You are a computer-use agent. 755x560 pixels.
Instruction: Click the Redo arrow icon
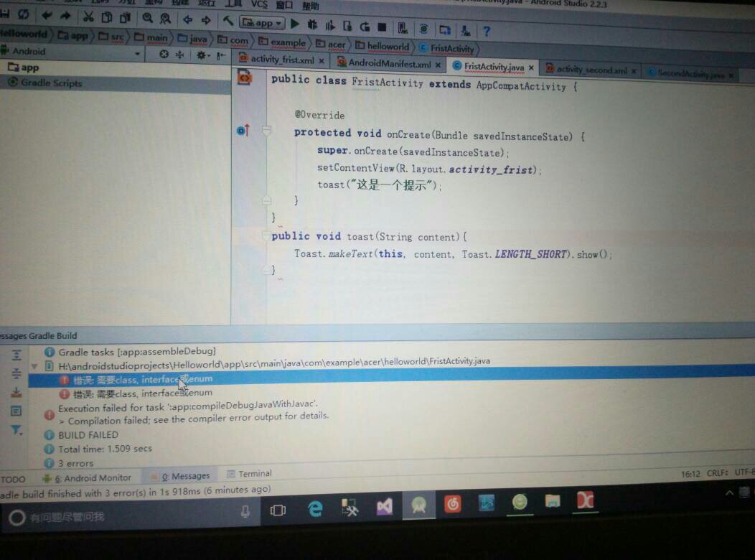pyautogui.click(x=65, y=16)
